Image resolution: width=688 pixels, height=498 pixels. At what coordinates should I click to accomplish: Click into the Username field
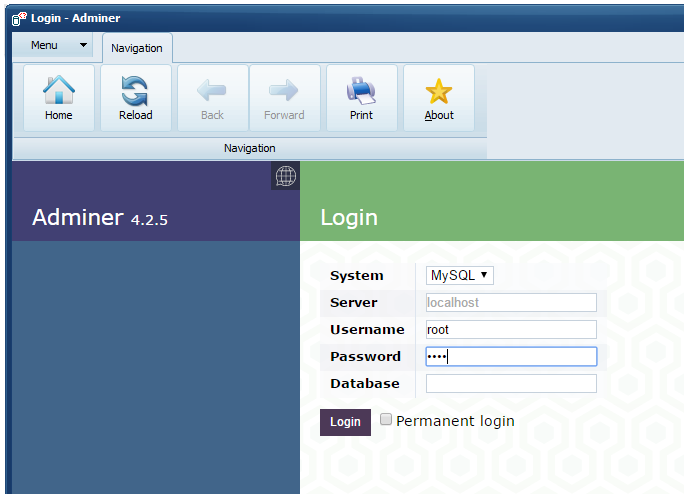[511, 330]
